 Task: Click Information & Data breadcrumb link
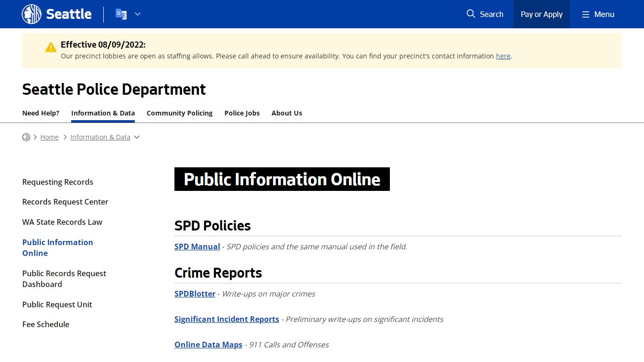[100, 137]
